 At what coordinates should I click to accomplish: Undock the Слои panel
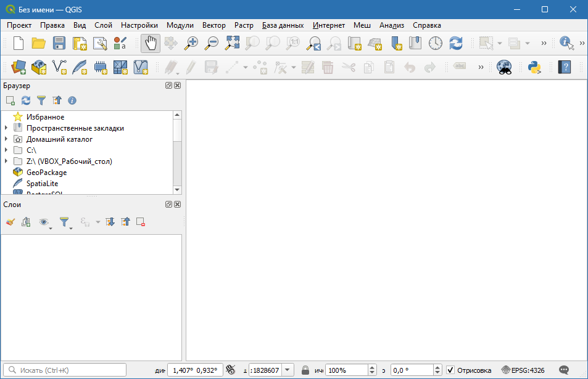point(169,204)
